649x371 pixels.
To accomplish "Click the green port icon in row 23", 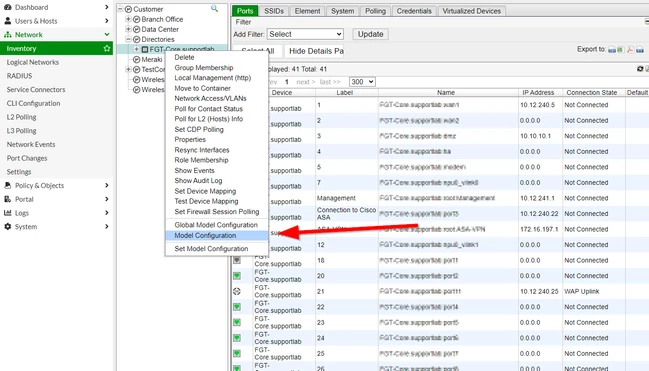I will [x=237, y=323].
